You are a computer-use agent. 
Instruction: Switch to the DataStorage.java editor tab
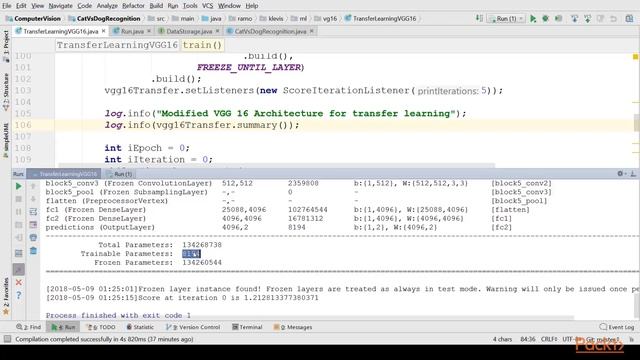click(x=189, y=31)
